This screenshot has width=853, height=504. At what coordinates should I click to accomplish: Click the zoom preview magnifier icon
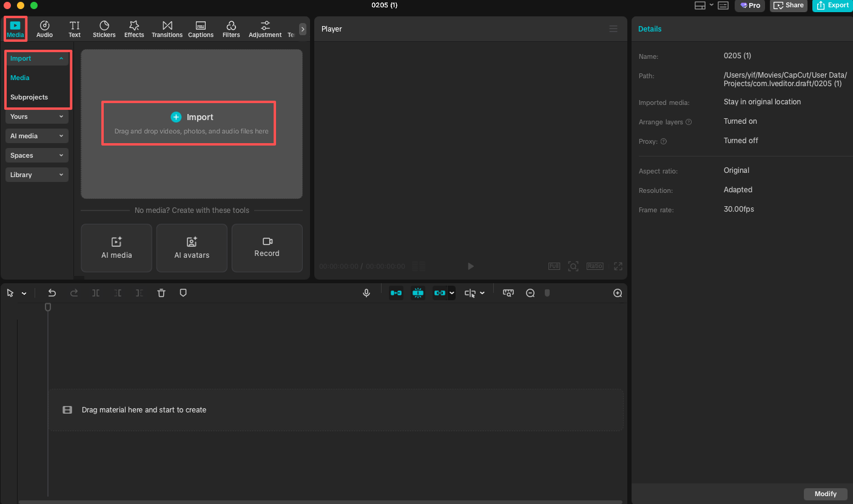click(x=573, y=266)
